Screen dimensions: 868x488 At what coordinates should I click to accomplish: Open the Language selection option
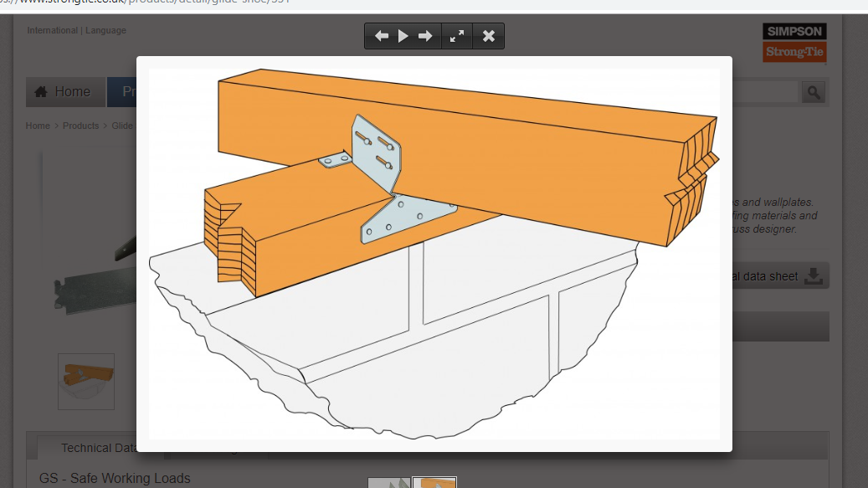[x=105, y=30]
